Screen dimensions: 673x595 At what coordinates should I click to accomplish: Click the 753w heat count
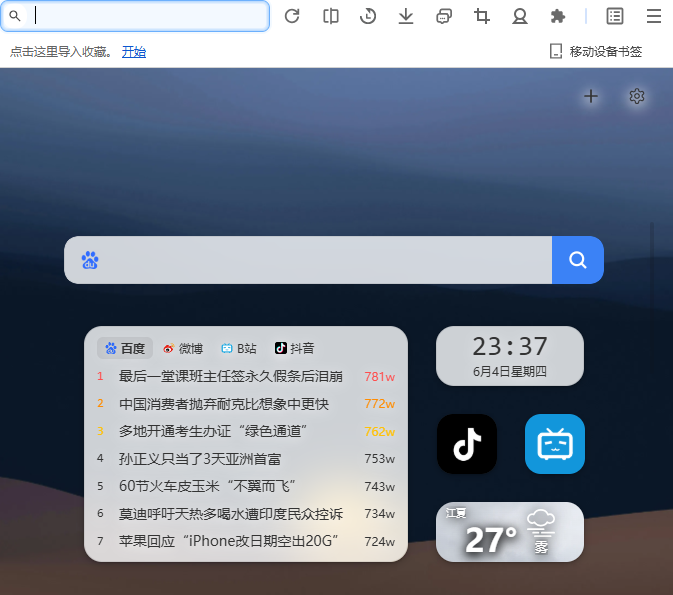pyautogui.click(x=379, y=459)
